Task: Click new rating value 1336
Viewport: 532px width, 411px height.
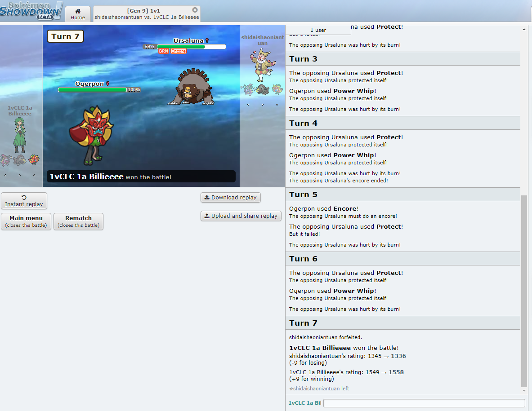Action: [398, 356]
